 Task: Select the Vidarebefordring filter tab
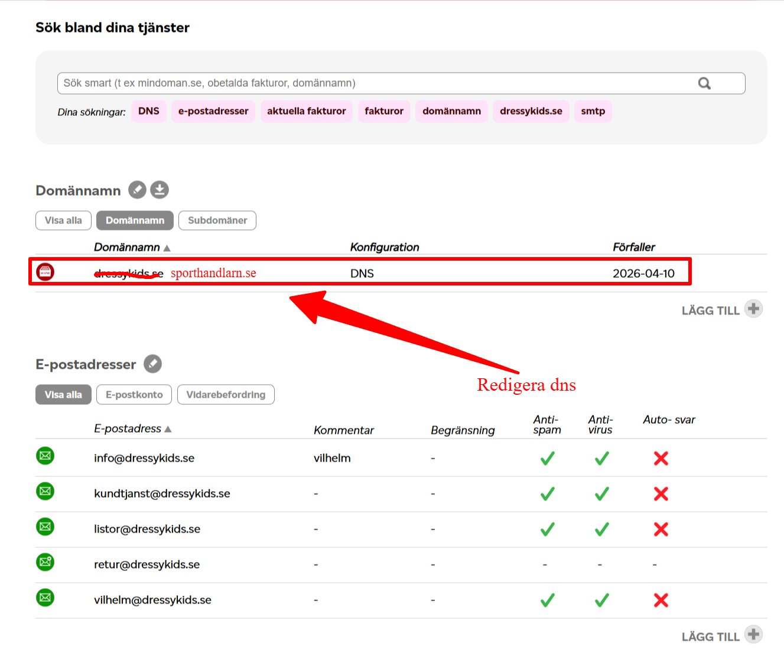click(226, 395)
